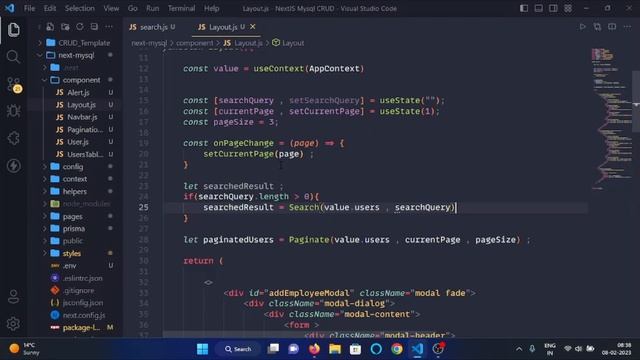
Task: Open the Explorer view in activity bar
Action: [x=13, y=30]
